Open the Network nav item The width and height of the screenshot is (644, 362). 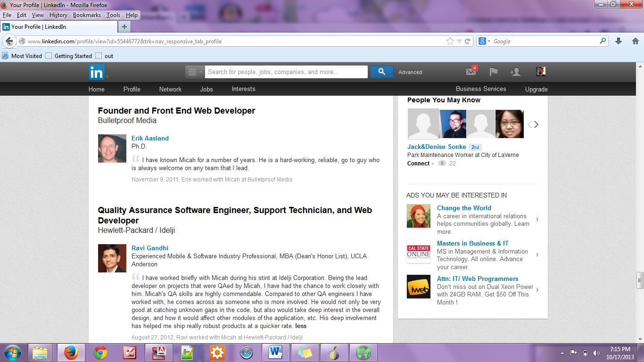(170, 89)
